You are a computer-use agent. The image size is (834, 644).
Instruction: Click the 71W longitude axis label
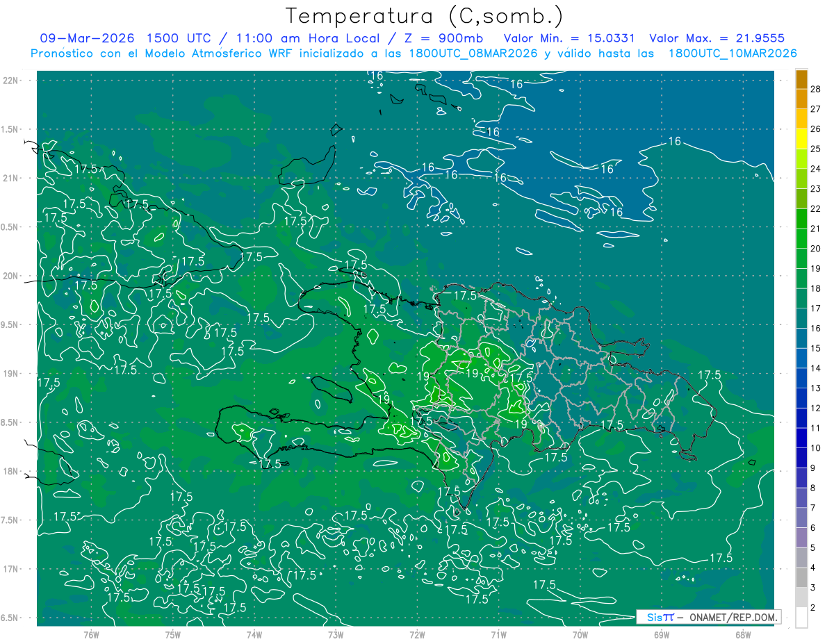pyautogui.click(x=498, y=635)
